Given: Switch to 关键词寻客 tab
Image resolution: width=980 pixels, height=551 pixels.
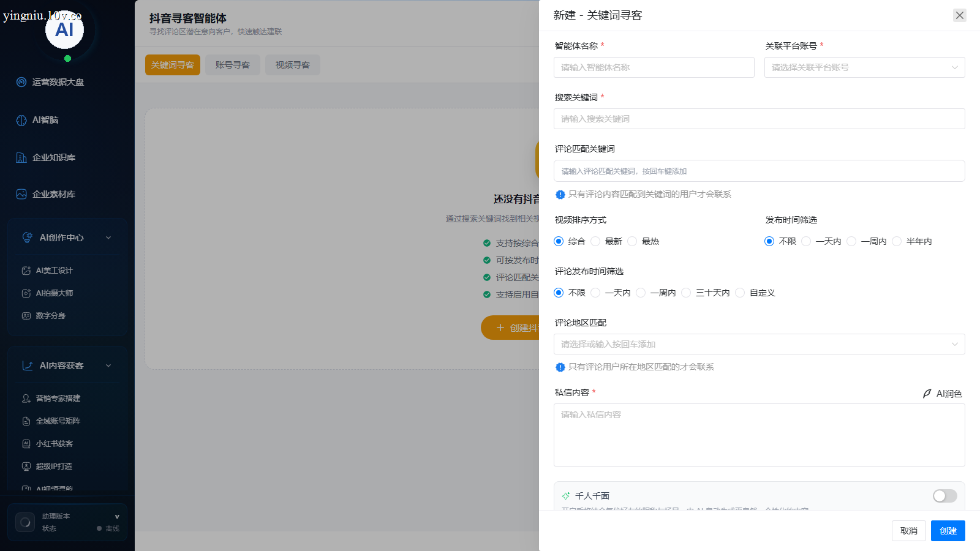Looking at the screenshot, I should point(173,65).
